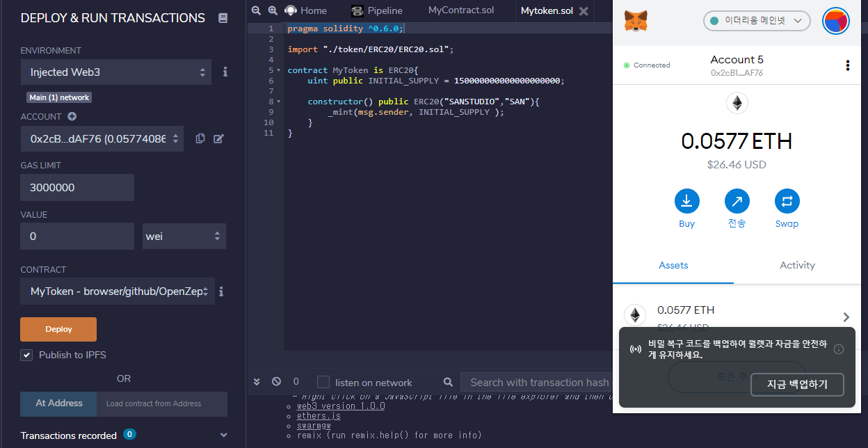Image resolution: width=868 pixels, height=448 pixels.
Task: Collapse the contract MyToken code fold arrow
Action: (278, 70)
